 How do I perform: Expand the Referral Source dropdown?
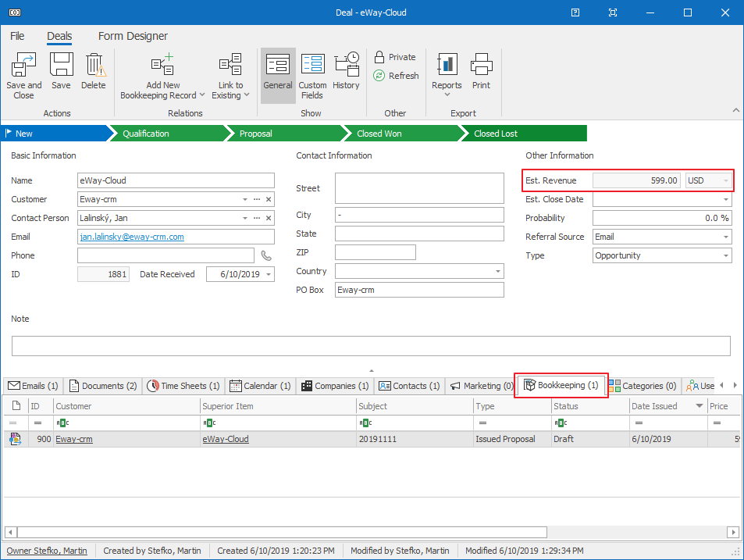tap(725, 237)
